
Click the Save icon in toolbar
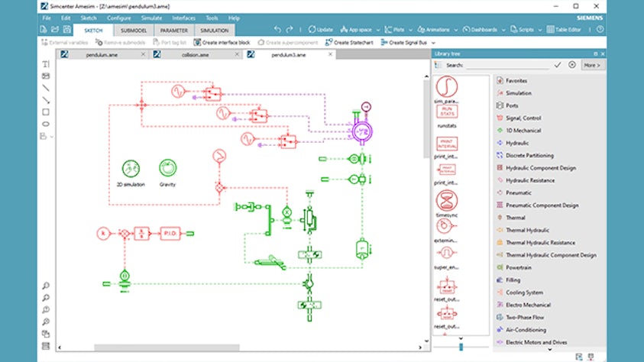(x=67, y=30)
